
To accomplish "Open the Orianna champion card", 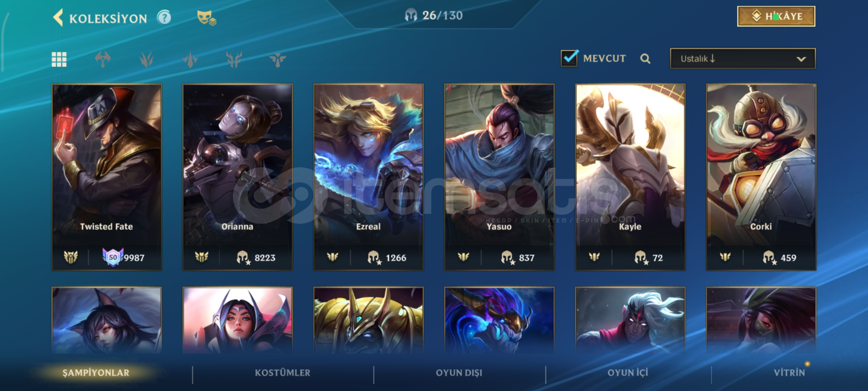I will pos(238,177).
